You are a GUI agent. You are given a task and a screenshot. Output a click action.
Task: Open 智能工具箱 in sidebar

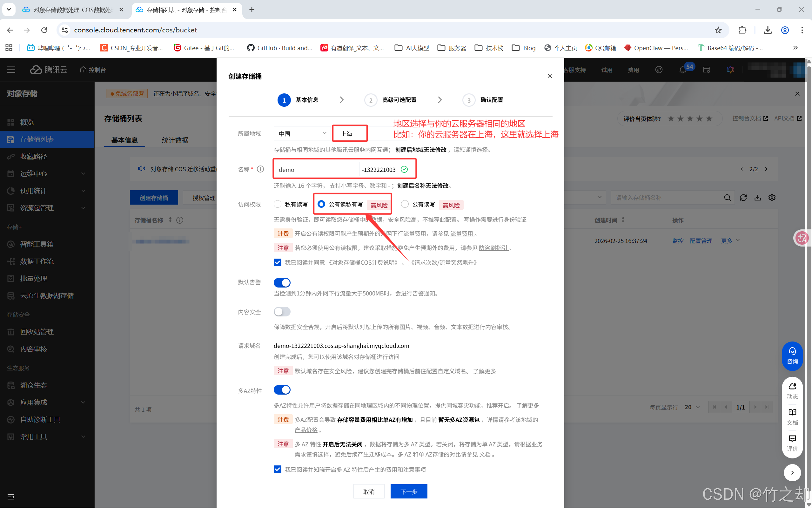click(x=47, y=244)
